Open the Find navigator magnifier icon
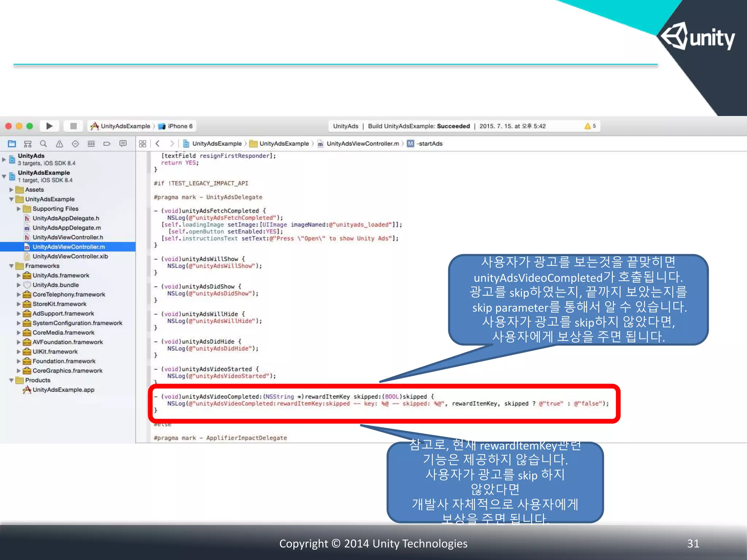 click(43, 144)
